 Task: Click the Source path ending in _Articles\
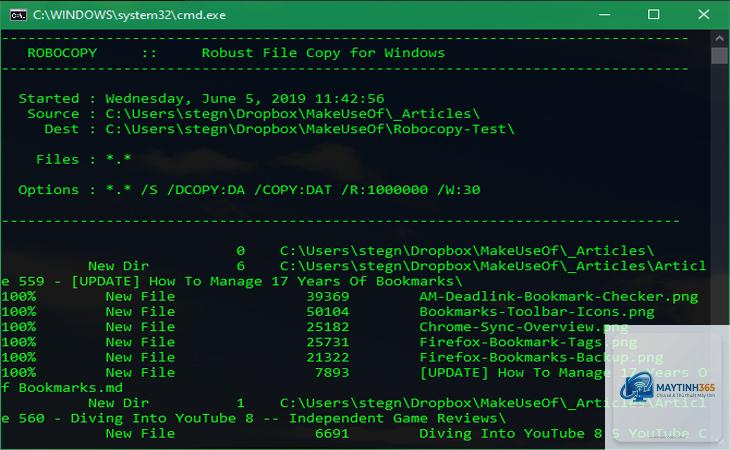(x=292, y=114)
